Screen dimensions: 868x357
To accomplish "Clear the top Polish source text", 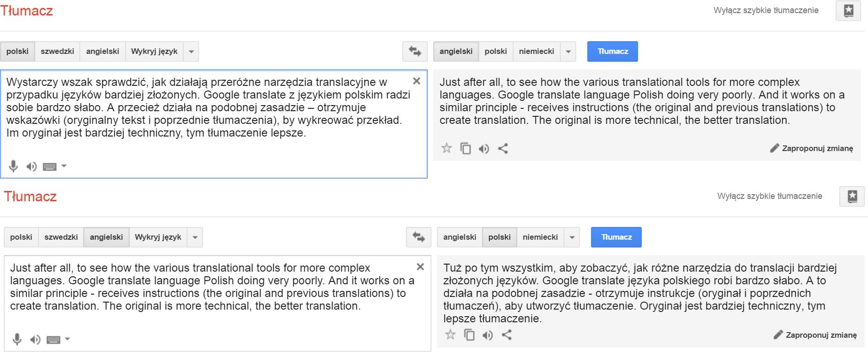I will point(416,81).
